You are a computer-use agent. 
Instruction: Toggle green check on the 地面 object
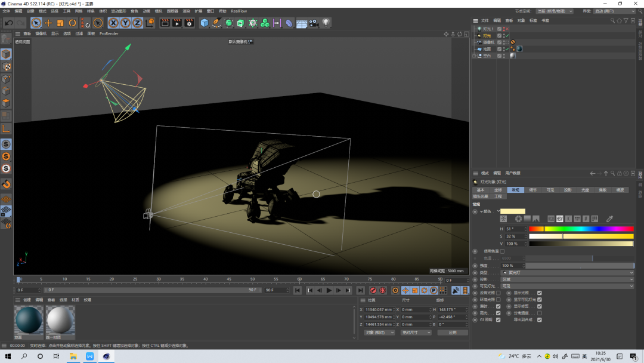pos(507,49)
